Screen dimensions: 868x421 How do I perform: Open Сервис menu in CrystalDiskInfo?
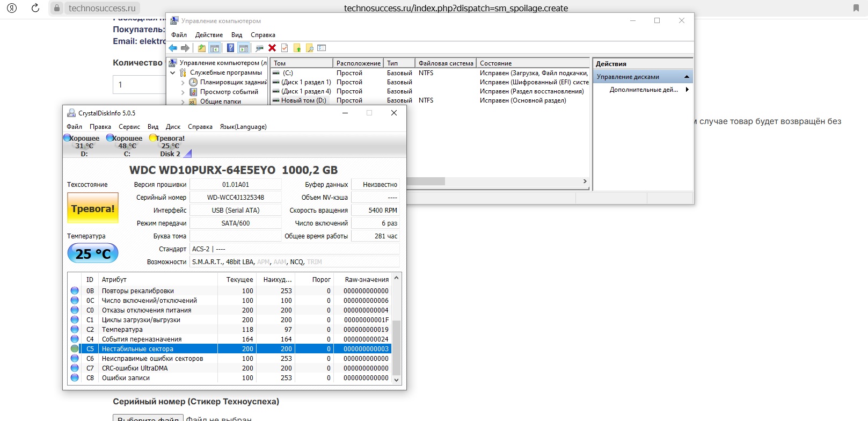coord(129,127)
